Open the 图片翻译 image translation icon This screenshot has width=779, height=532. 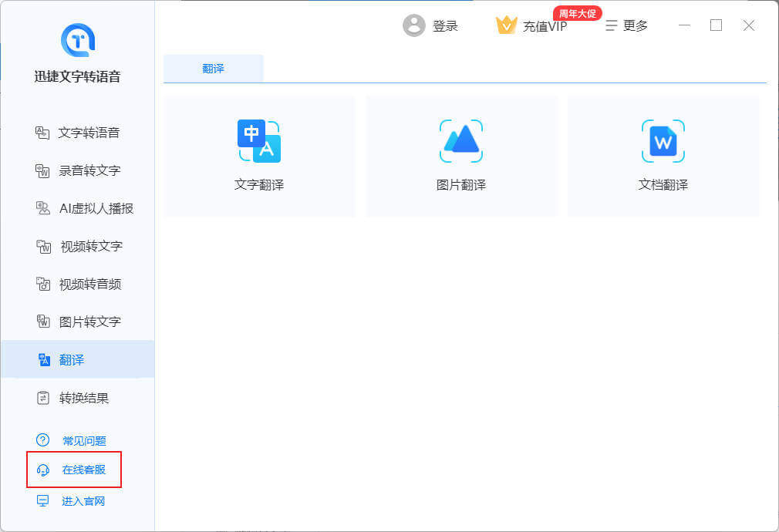[461, 141]
